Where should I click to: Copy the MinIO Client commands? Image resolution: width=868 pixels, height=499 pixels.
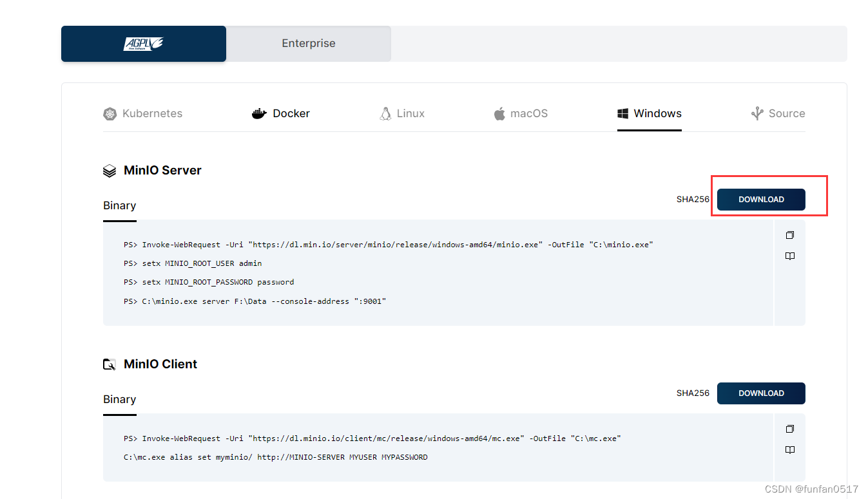tap(790, 429)
